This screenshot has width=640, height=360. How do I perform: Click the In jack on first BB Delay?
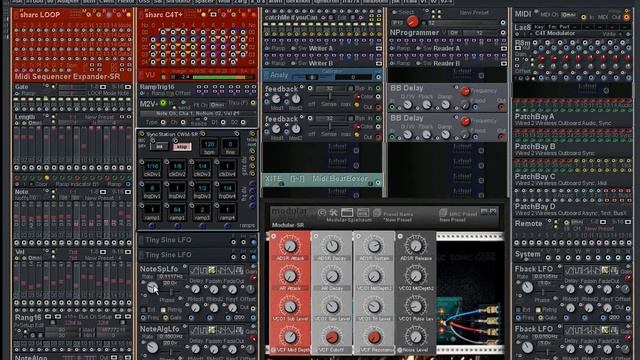point(392,107)
